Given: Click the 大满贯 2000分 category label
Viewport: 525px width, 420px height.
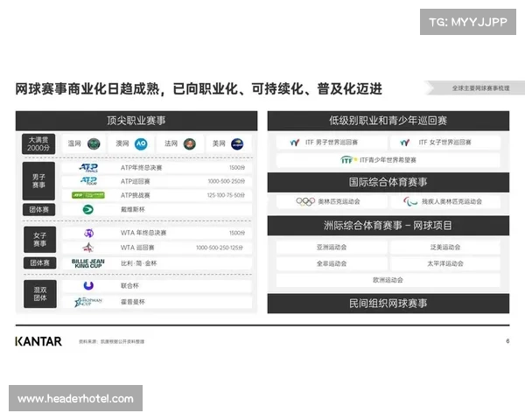Looking at the screenshot, I should point(38,144).
